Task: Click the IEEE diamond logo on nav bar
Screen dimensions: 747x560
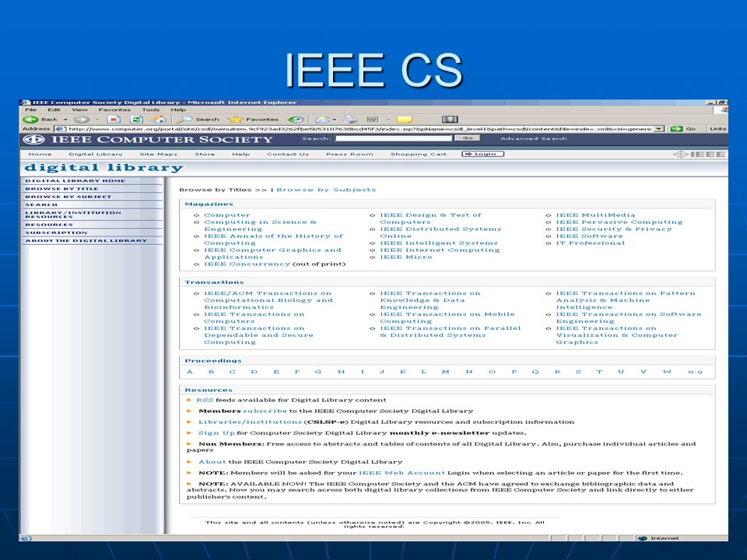Action: 700,154
